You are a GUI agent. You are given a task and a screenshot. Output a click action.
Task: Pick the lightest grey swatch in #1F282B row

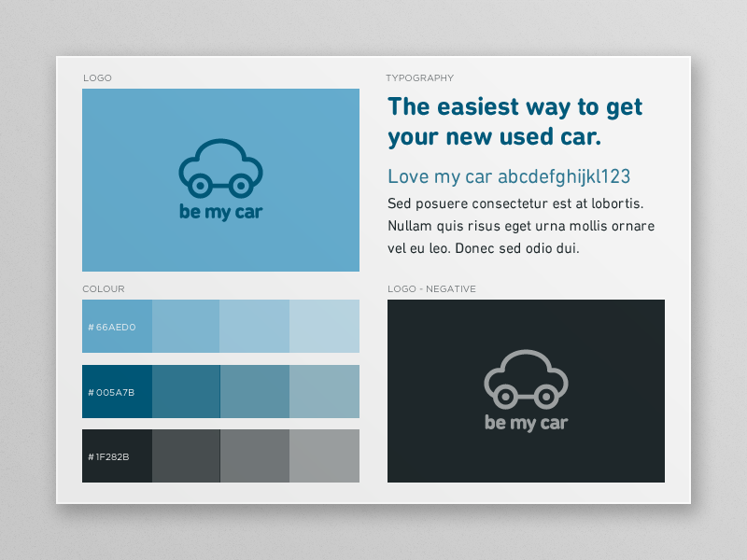[324, 455]
